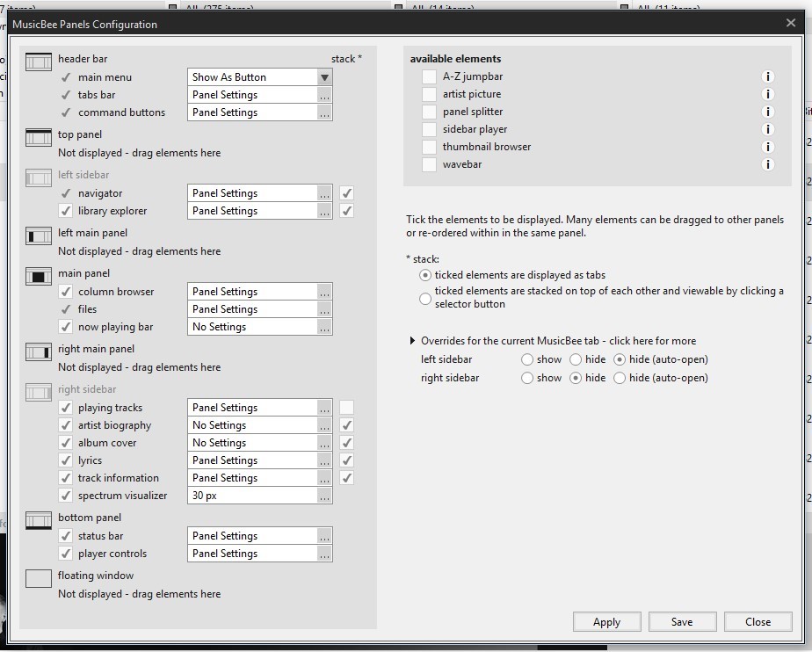Click the left sidebar layout icon
The width and height of the screenshot is (812, 652).
click(39, 177)
